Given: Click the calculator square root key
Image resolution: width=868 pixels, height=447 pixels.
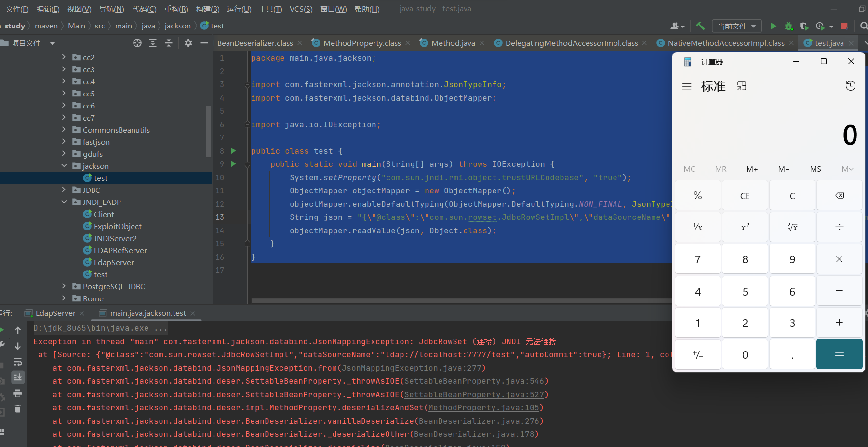Looking at the screenshot, I should [x=792, y=227].
